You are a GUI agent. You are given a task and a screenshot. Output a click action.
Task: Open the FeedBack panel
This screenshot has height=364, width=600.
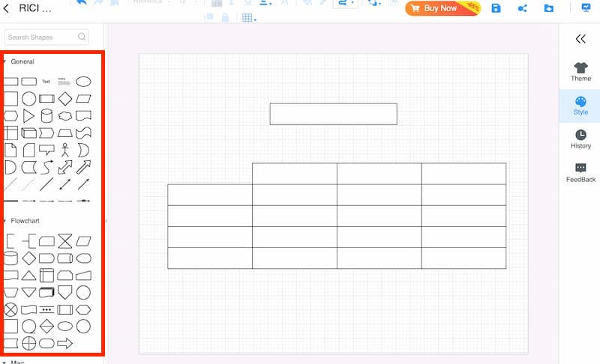click(580, 173)
